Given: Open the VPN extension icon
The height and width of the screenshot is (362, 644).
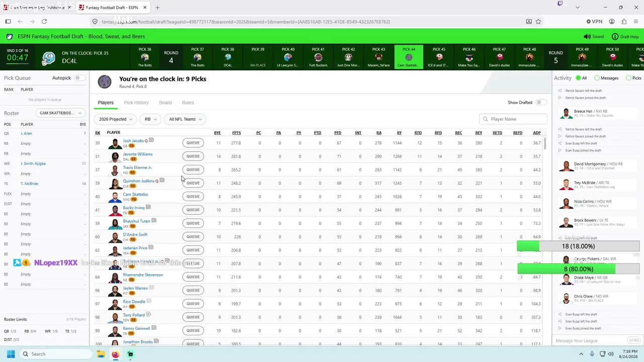Looking at the screenshot, I should point(594,22).
